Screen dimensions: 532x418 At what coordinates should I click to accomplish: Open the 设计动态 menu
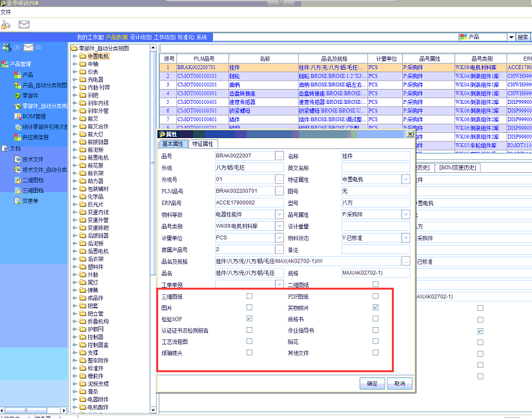[140, 37]
